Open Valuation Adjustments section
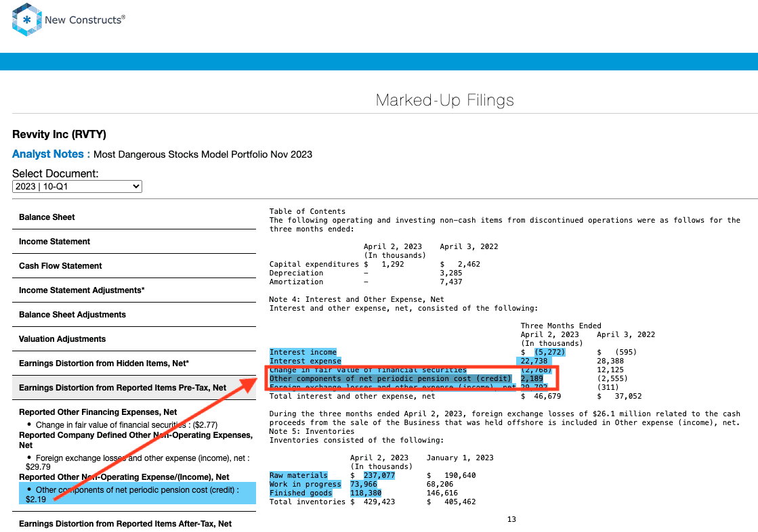The width and height of the screenshot is (758, 532). [x=134, y=339]
